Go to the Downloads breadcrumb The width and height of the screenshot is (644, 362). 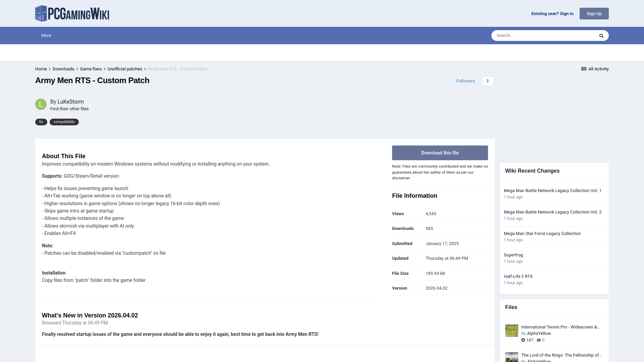click(63, 69)
